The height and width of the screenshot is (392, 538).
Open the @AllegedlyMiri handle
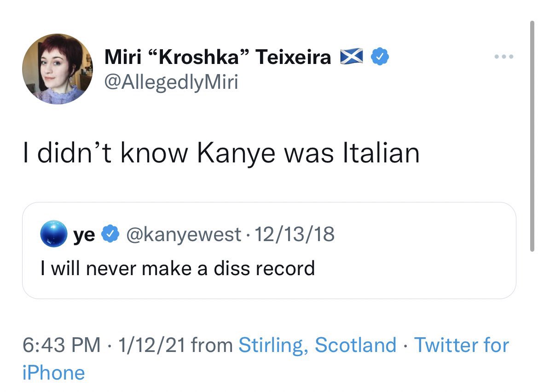(171, 82)
